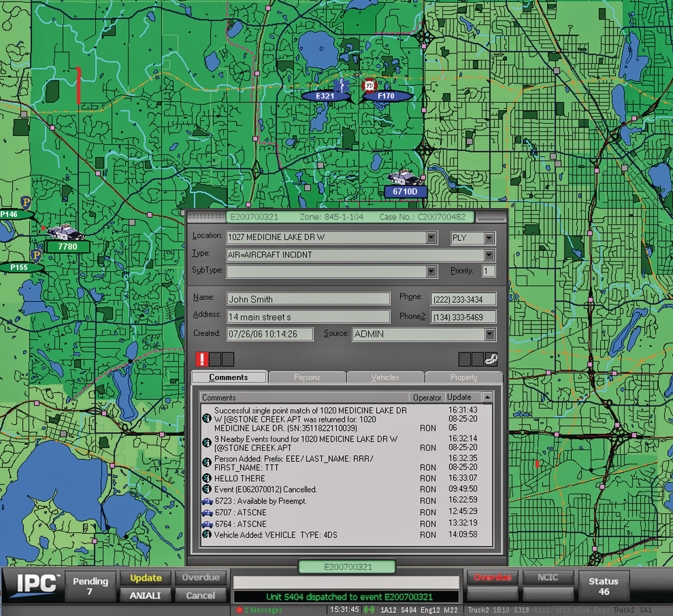The image size is (673, 616).
Task: Click the NCIC button
Action: [548, 577]
